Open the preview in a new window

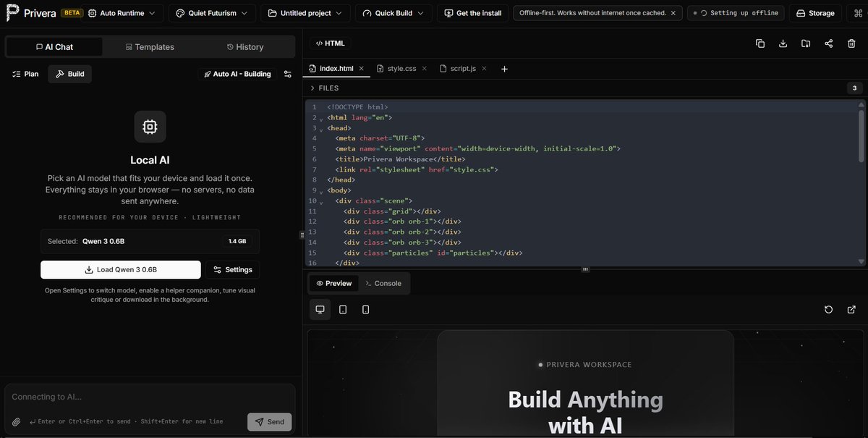(x=851, y=310)
